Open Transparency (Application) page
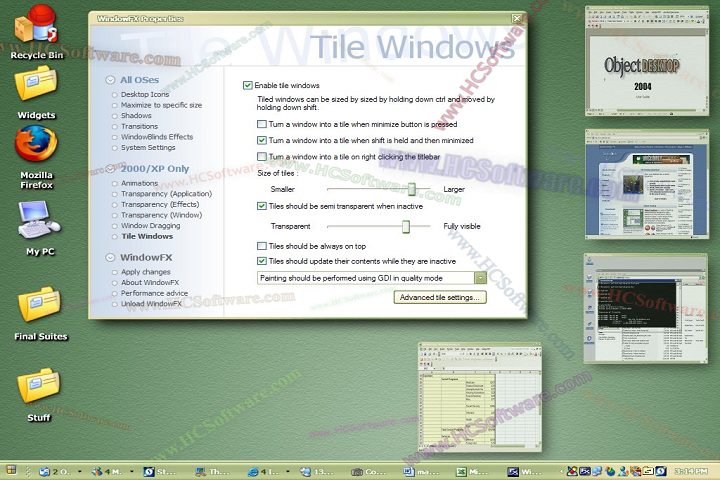The height and width of the screenshot is (480, 720). (166, 193)
